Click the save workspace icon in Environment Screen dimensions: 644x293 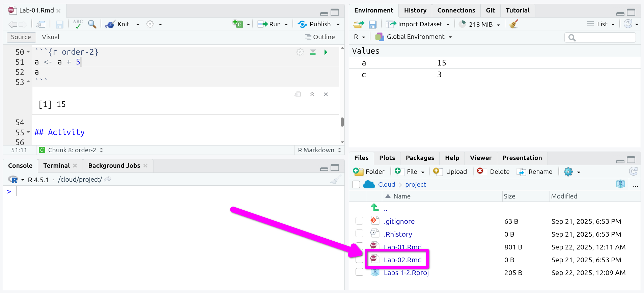[x=372, y=24]
